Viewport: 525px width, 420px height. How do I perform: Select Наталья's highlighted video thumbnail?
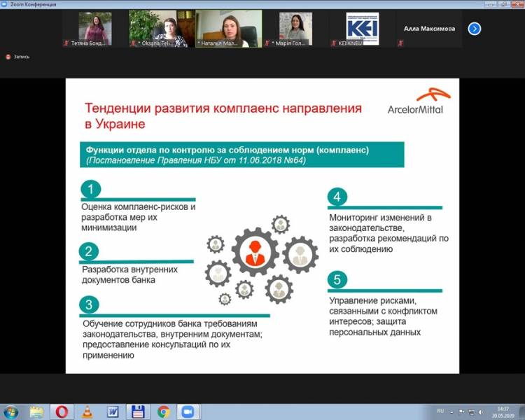click(228, 29)
